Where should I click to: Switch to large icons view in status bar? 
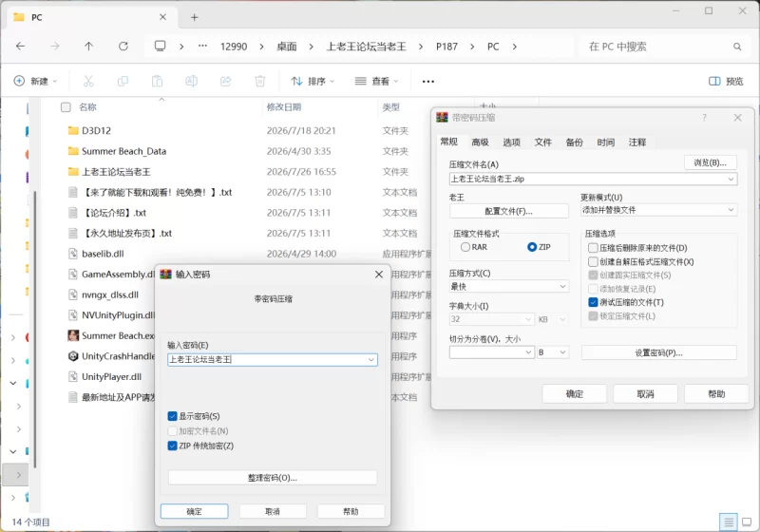coord(747,522)
